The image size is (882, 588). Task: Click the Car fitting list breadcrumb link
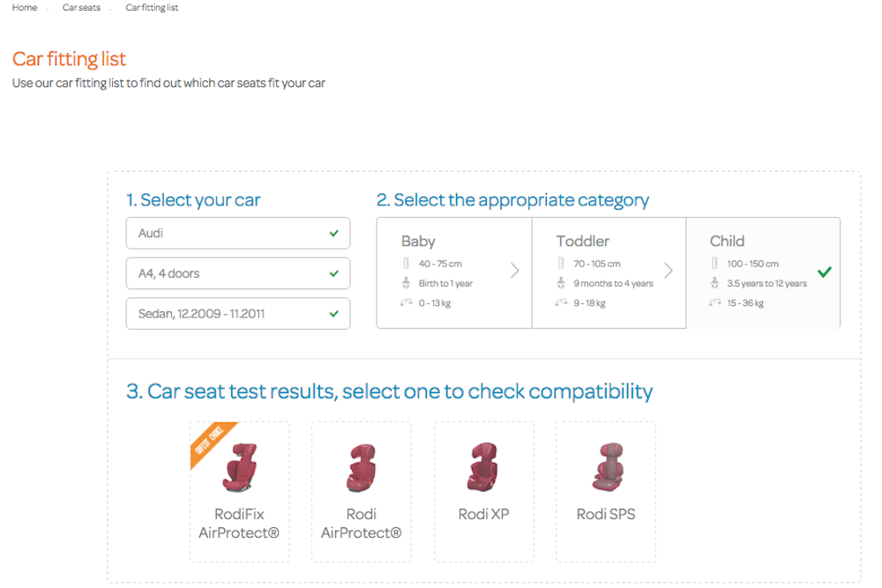point(152,7)
